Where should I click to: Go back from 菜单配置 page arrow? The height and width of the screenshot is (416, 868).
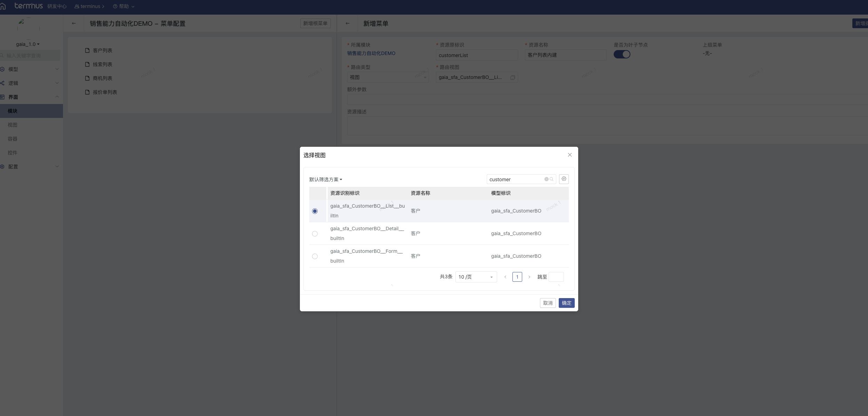click(x=74, y=23)
